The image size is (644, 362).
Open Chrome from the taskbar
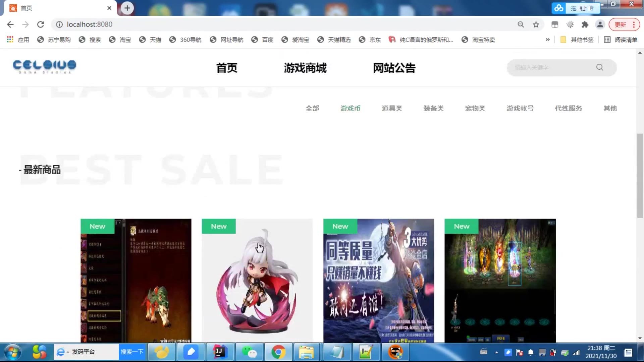278,352
